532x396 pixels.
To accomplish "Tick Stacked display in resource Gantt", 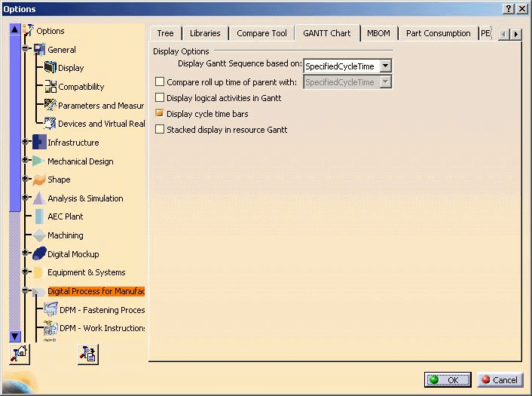I will (x=159, y=130).
